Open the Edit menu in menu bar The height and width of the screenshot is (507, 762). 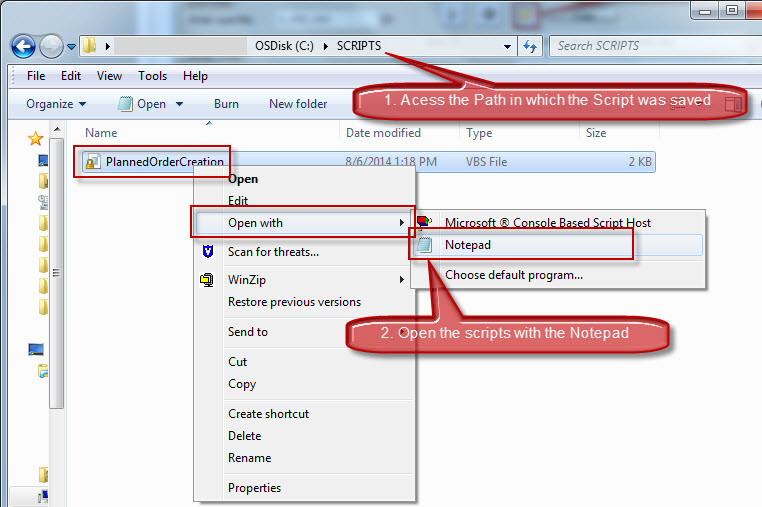70,76
